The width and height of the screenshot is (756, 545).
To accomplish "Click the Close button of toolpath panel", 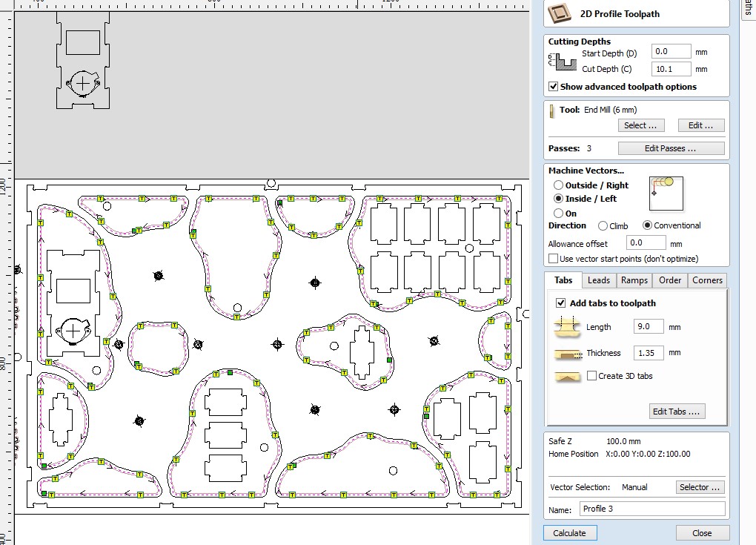I will (702, 533).
